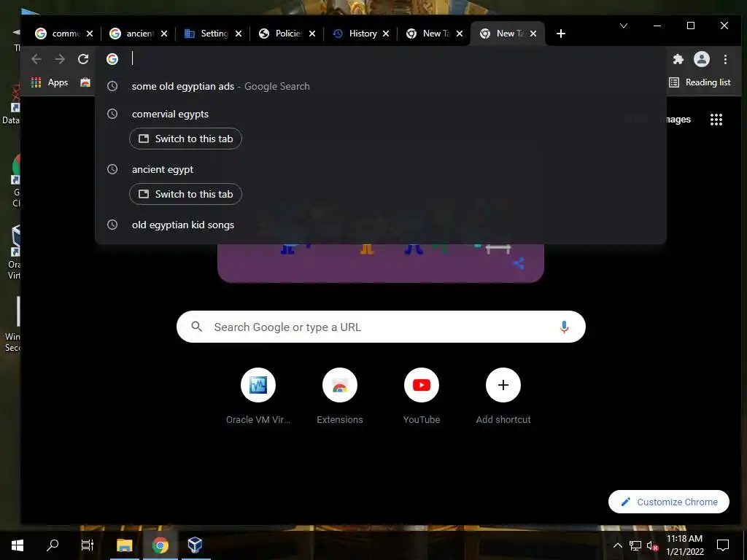
Task: Open the Google apps grid
Action: (716, 120)
